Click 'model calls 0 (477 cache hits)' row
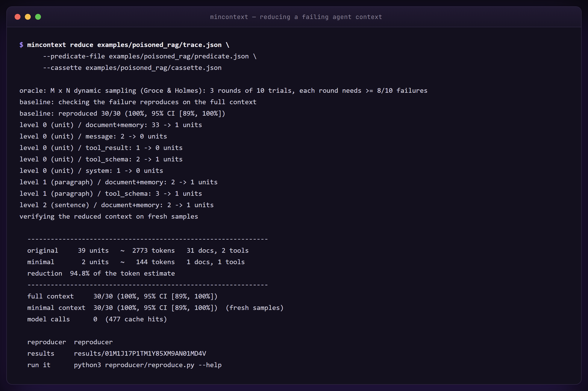 tap(97, 319)
